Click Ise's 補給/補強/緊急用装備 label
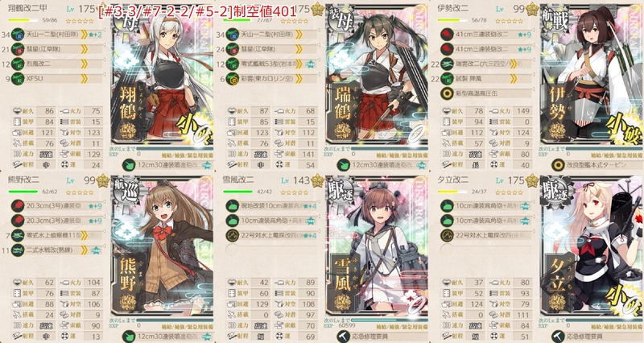 pyautogui.click(x=617, y=155)
